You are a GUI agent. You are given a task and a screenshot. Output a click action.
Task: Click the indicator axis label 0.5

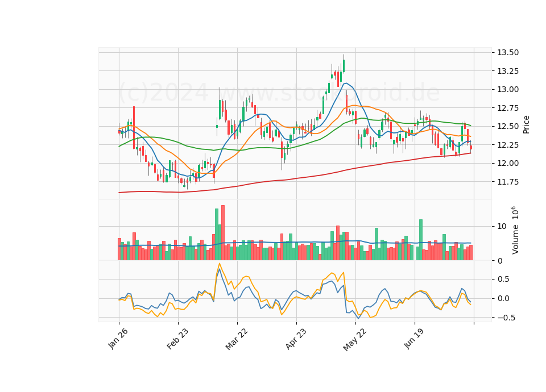[x=503, y=280]
